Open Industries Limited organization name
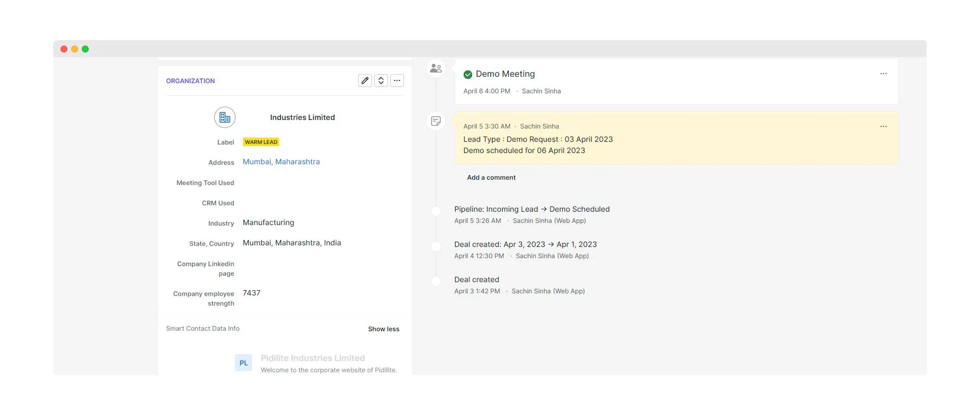The width and height of the screenshot is (980, 415). click(302, 117)
